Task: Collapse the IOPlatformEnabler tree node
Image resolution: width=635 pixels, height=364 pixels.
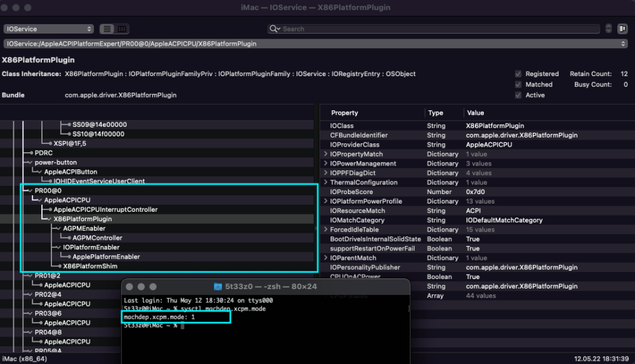Action: point(58,247)
